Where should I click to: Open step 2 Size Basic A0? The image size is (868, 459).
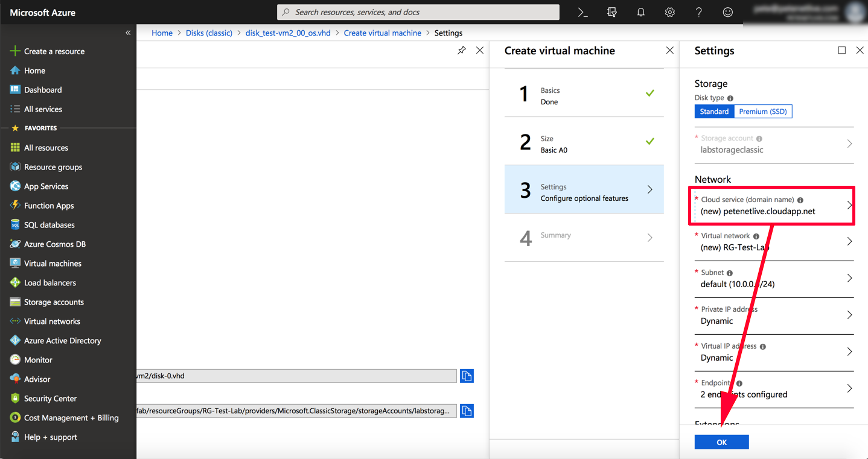(x=584, y=141)
